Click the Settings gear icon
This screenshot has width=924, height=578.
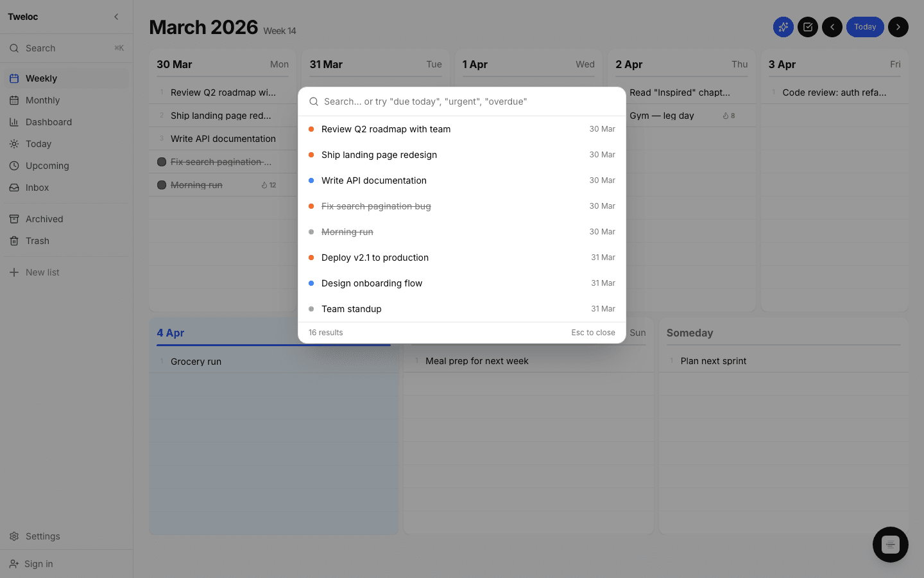point(14,536)
